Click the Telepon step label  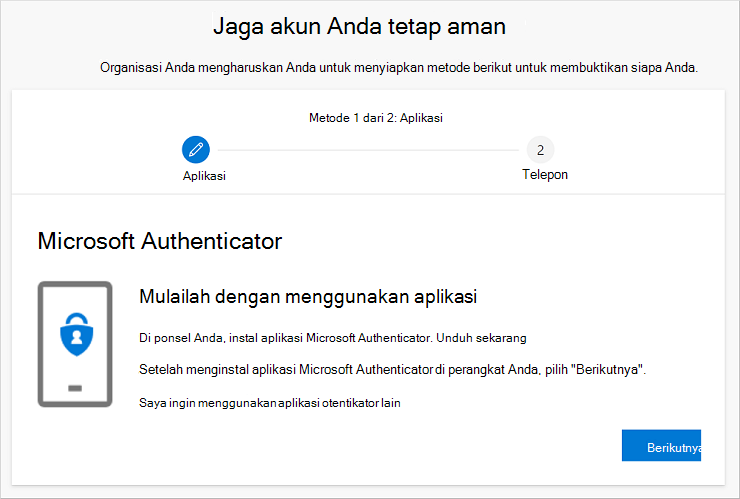545,174
